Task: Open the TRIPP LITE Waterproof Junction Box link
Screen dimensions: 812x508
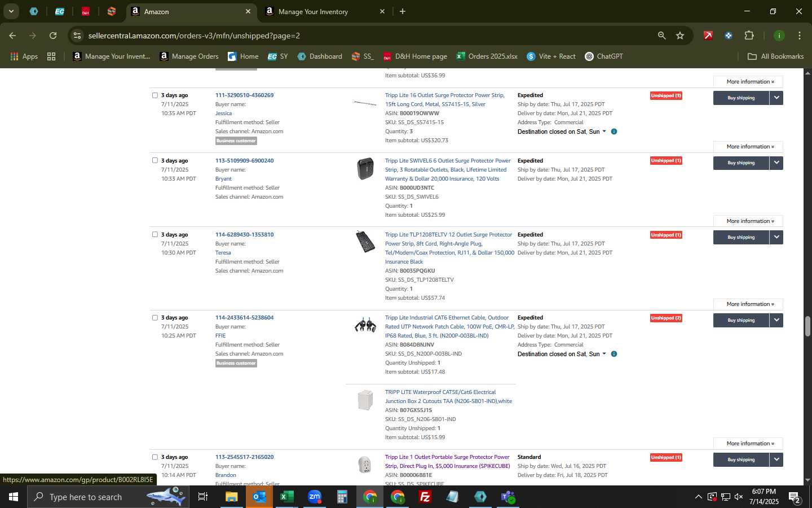Action: point(448,397)
